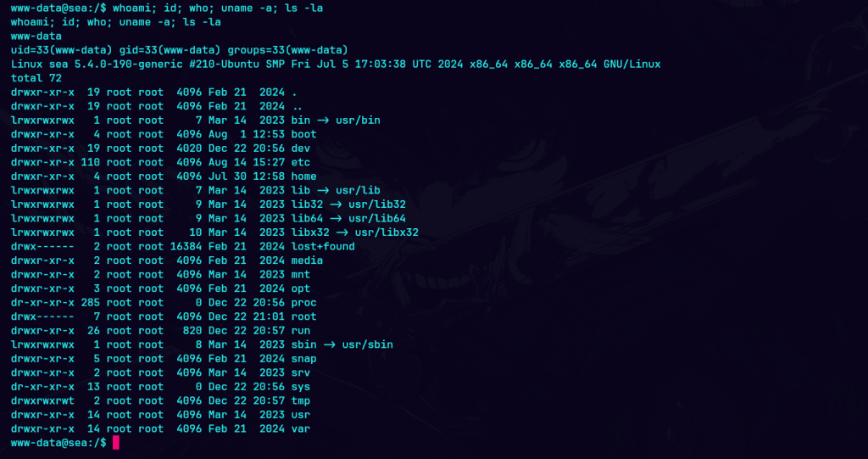The image size is (868, 459).
Task: Click the 'home' directory name
Action: 303,176
